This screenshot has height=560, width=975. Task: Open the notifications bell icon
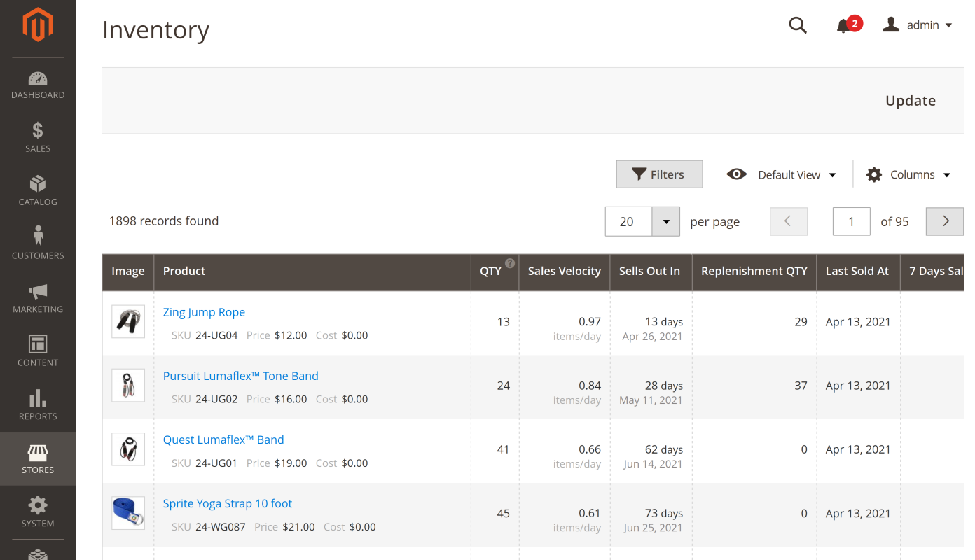[x=843, y=26]
